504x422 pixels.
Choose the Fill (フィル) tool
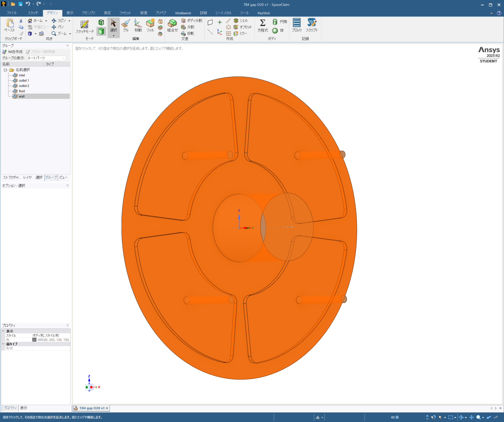pyautogui.click(x=150, y=25)
